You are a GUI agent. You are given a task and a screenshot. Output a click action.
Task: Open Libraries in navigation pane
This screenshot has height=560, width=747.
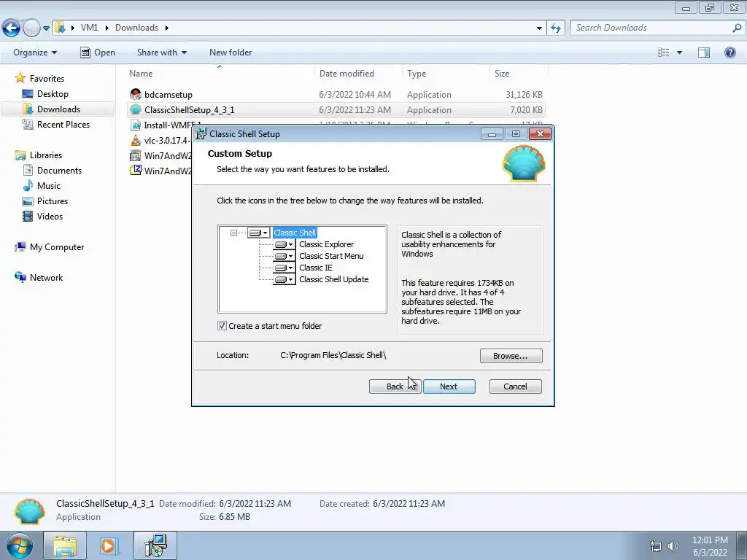(46, 155)
